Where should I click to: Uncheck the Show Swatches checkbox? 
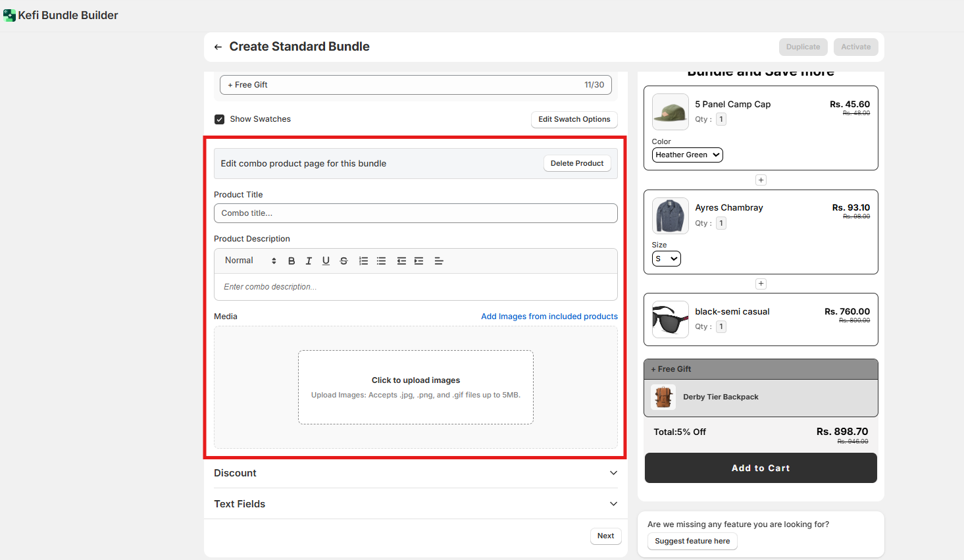(x=220, y=119)
